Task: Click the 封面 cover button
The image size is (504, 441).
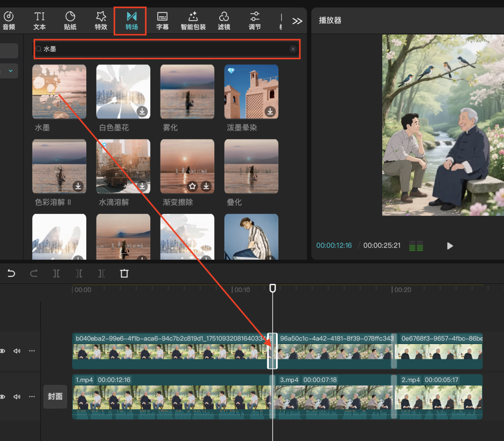Action: pos(55,397)
